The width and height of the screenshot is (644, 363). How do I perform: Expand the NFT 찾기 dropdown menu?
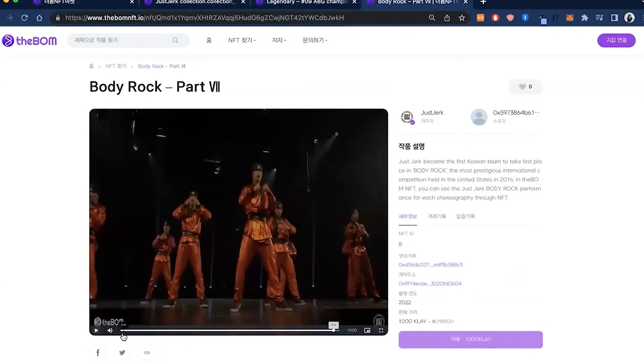[242, 40]
